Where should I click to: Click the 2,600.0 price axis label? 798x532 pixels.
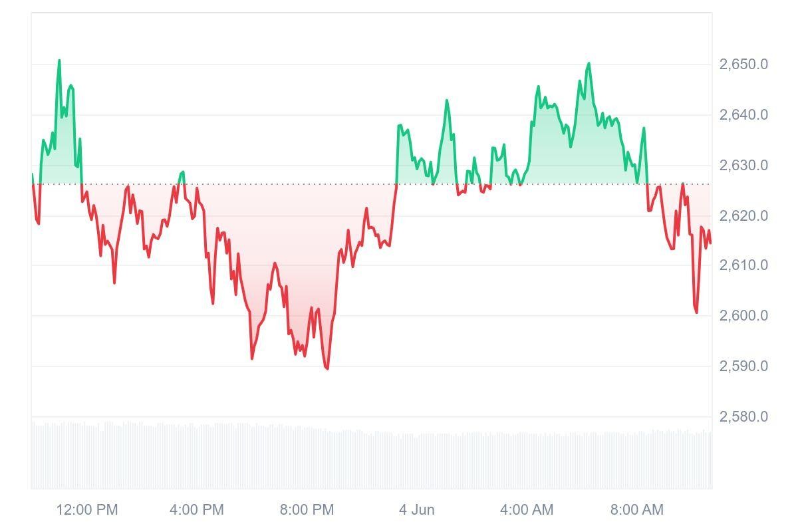[743, 316]
